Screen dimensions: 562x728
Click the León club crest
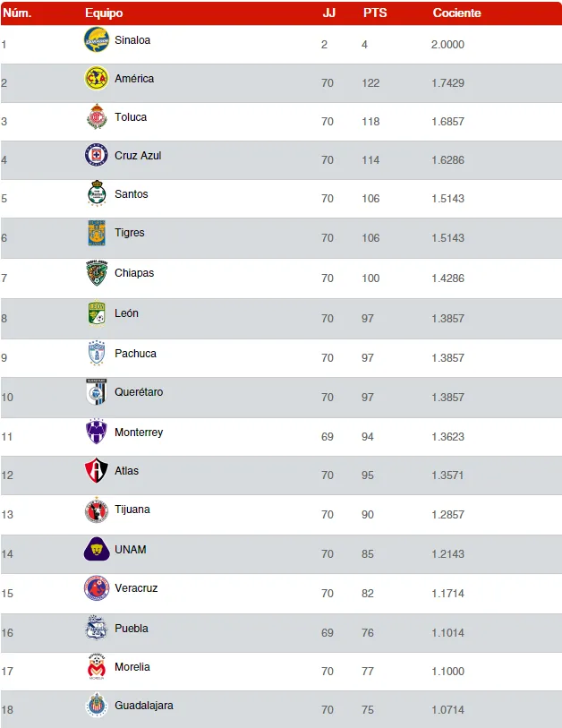coord(97,313)
